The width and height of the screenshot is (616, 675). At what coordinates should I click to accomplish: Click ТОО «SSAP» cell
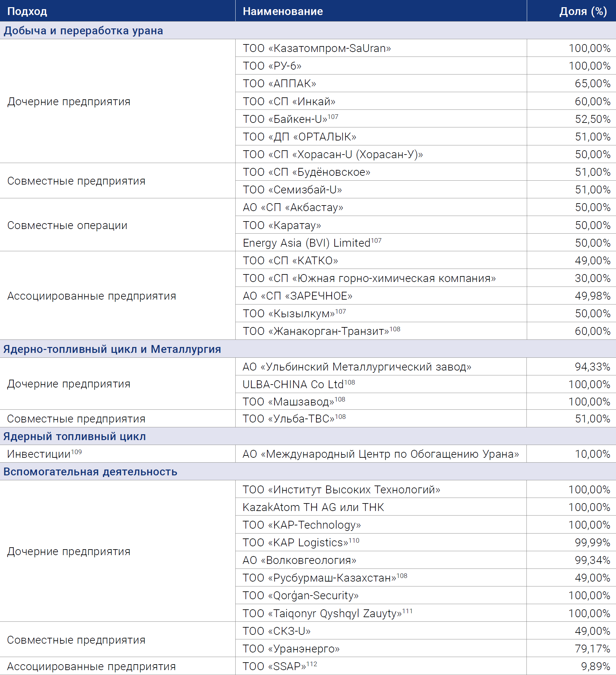[381, 666]
